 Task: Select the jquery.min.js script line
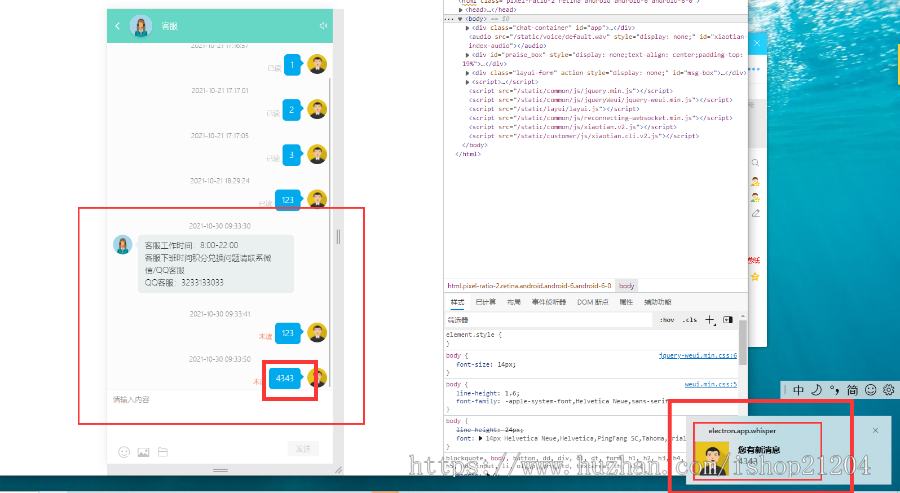571,91
